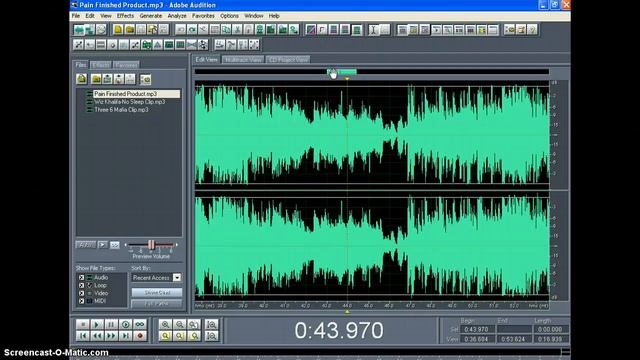Click the red Record button
The height and width of the screenshot is (360, 640).
tap(140, 336)
